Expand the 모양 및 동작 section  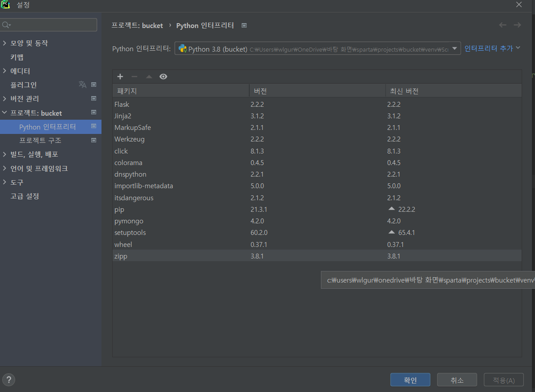click(4, 43)
